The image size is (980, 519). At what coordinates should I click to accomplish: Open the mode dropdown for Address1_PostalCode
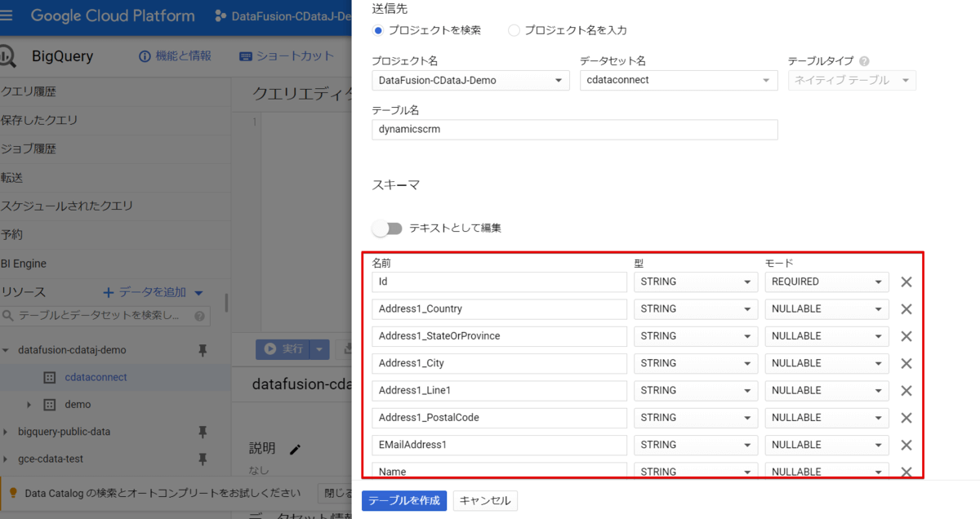tap(826, 418)
